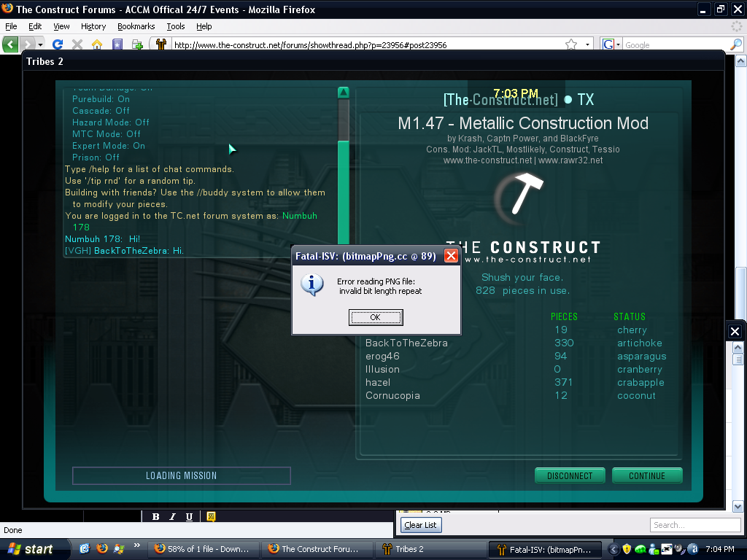The height and width of the screenshot is (560, 747).
Task: Open the Edit menu
Action: (x=35, y=26)
